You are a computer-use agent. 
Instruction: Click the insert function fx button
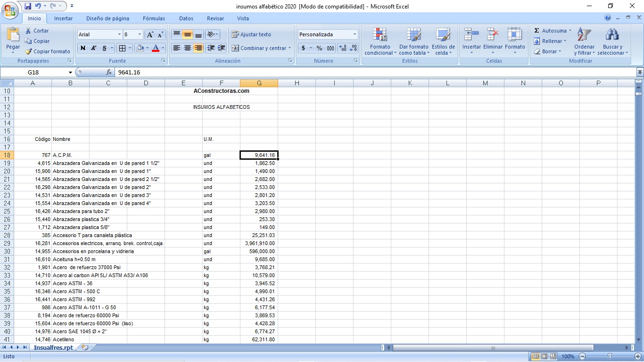point(109,73)
